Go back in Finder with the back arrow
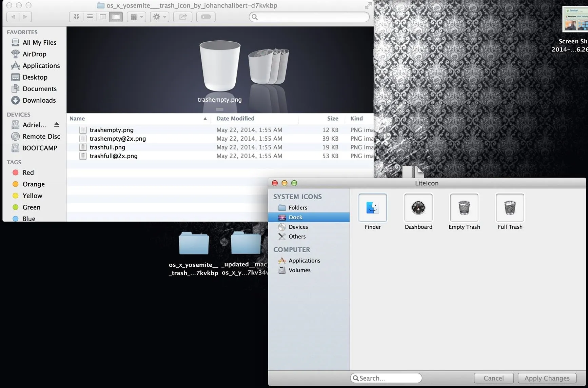This screenshot has width=588, height=388. [x=13, y=17]
